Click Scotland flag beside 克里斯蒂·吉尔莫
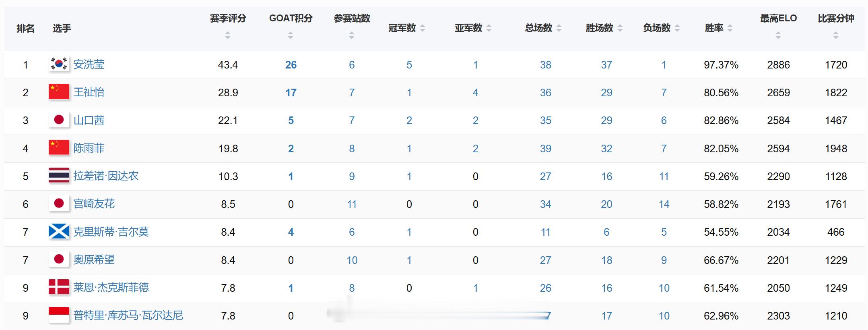 pyautogui.click(x=59, y=232)
